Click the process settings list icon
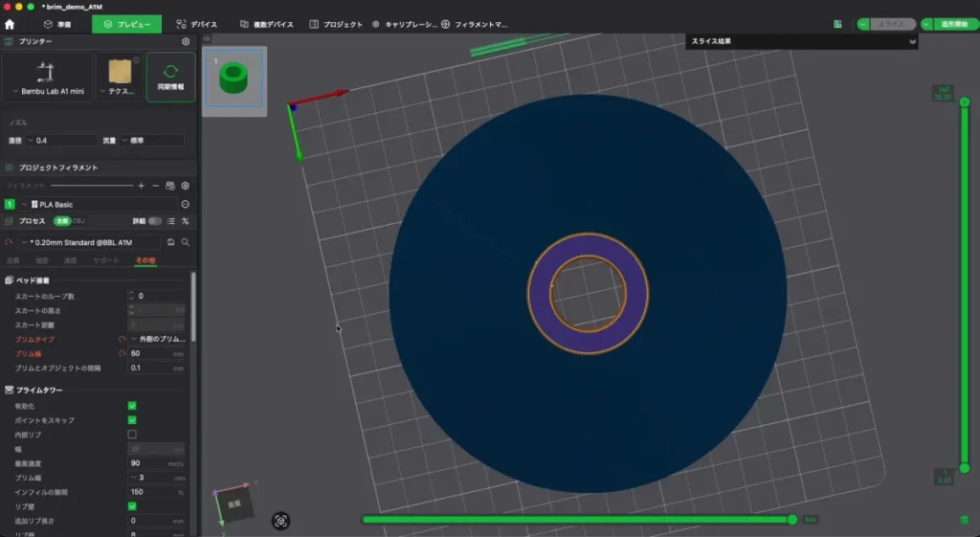The image size is (980, 537). click(x=170, y=221)
